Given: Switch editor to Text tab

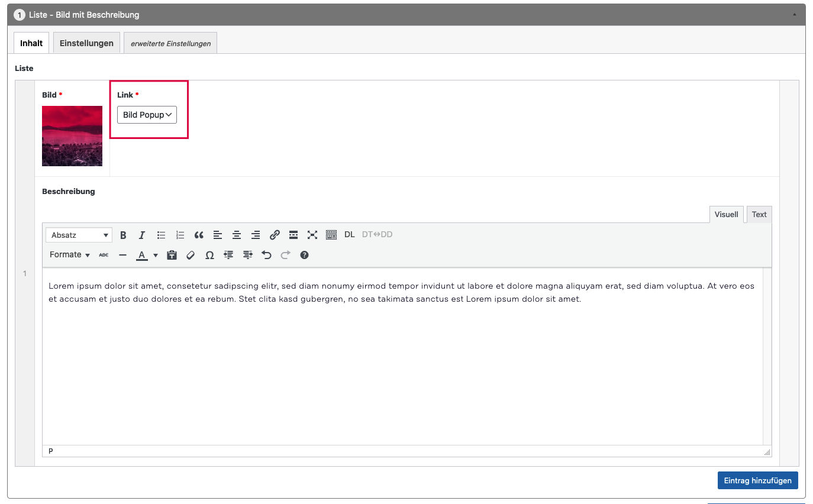Looking at the screenshot, I should [759, 215].
